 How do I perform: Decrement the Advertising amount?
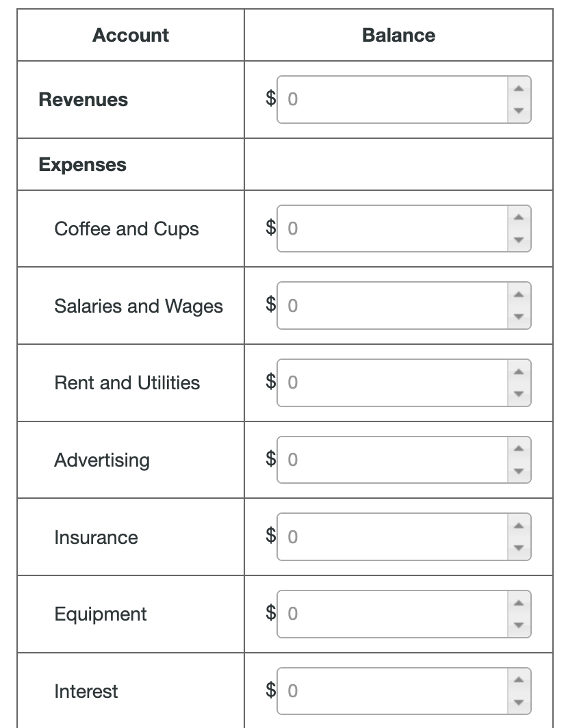pyautogui.click(x=519, y=472)
